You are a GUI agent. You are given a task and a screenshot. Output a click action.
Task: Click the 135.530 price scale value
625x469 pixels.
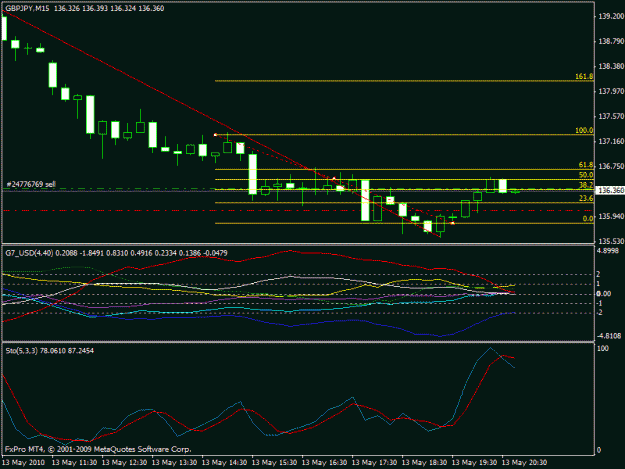tap(611, 241)
